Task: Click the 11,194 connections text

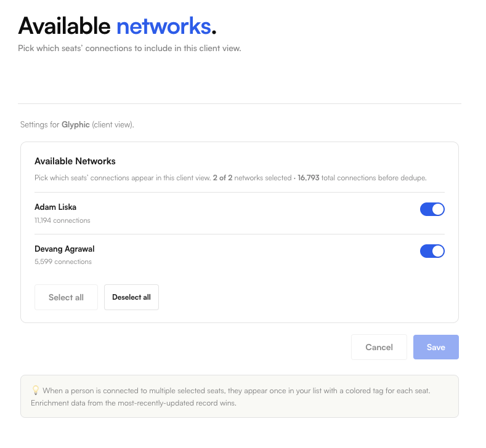Action: [62, 220]
